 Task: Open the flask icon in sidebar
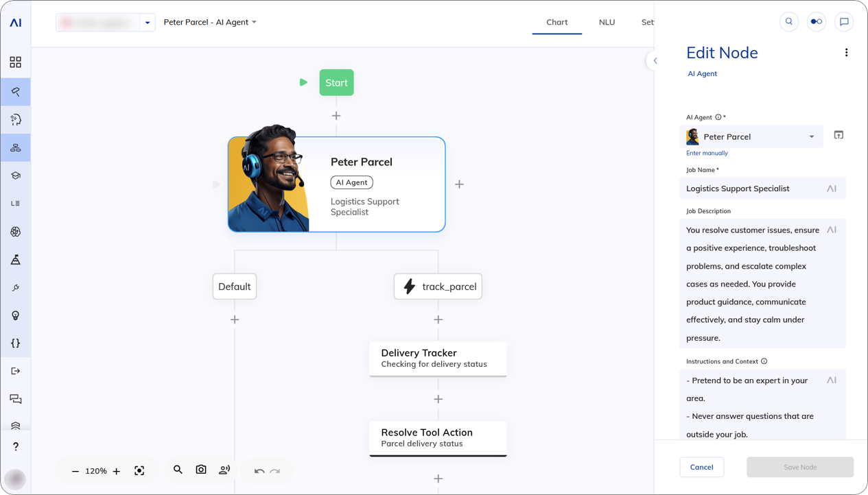tap(15, 260)
